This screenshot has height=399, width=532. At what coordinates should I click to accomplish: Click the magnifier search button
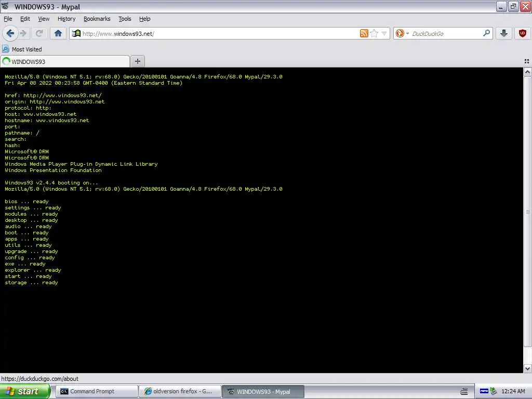(486, 33)
